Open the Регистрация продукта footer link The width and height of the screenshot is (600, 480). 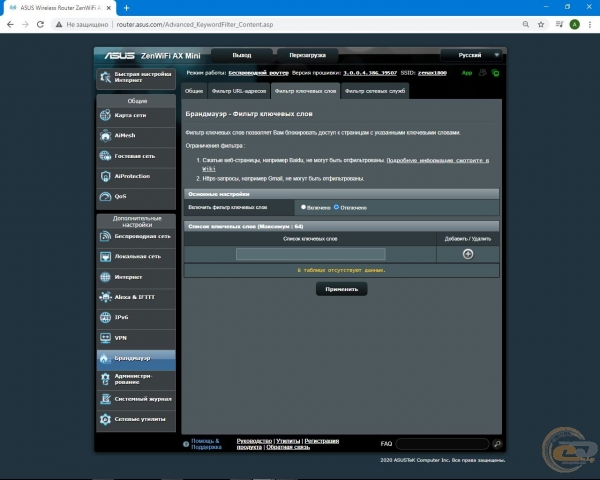[321, 441]
